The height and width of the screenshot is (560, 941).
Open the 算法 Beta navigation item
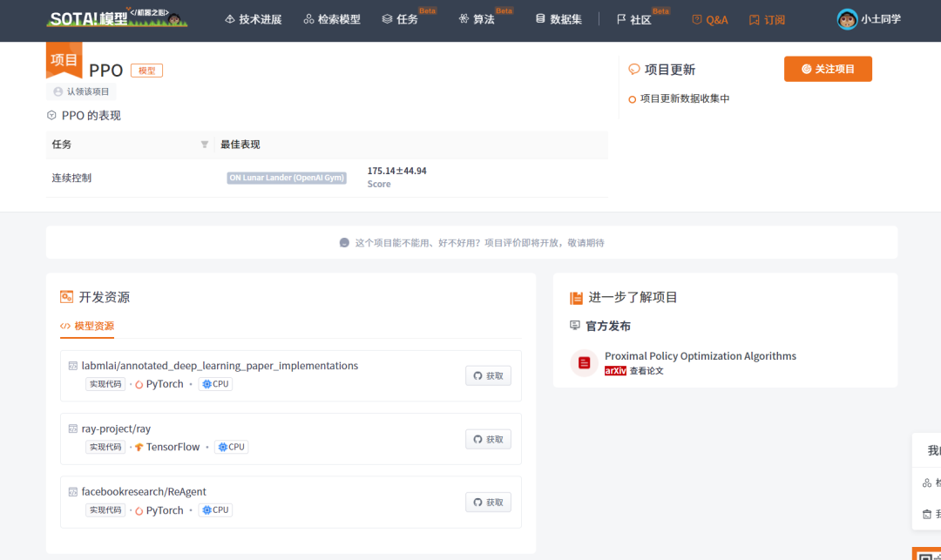(x=477, y=19)
